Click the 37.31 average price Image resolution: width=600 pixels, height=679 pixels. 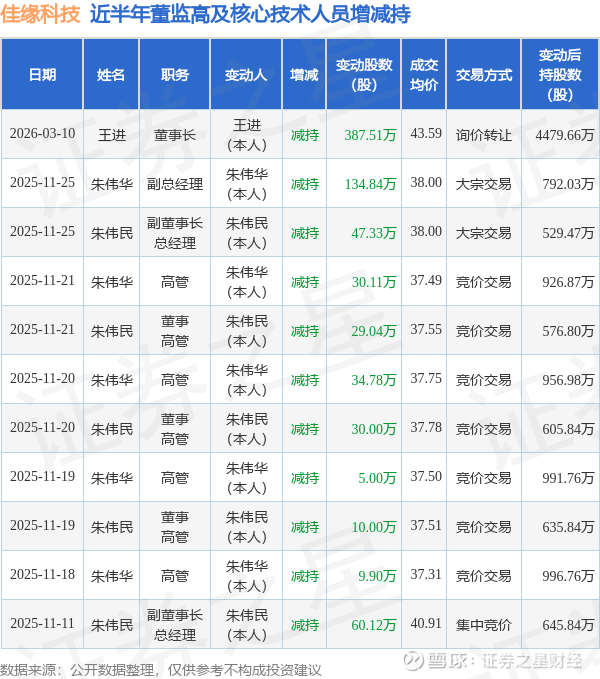(x=426, y=574)
